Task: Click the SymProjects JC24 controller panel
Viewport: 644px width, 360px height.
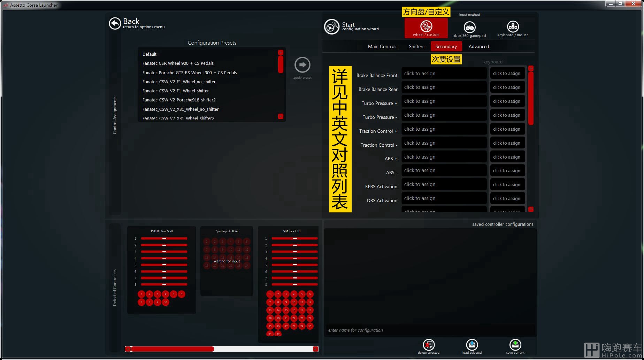Action: coord(227,261)
